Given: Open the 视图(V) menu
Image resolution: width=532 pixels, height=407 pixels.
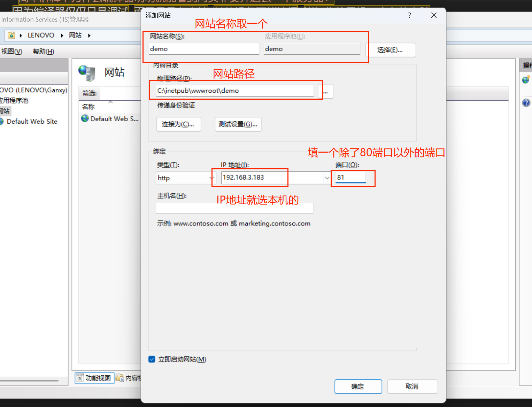Looking at the screenshot, I should 12,52.
